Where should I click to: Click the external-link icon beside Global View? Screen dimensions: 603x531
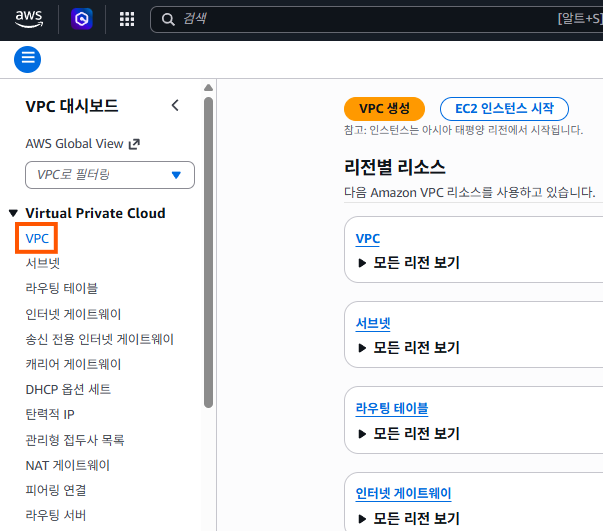pyautogui.click(x=134, y=144)
